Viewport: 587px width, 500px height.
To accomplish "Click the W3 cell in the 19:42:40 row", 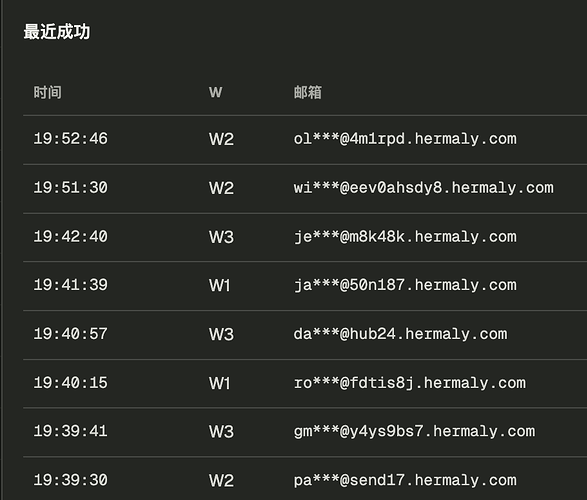I will (221, 237).
